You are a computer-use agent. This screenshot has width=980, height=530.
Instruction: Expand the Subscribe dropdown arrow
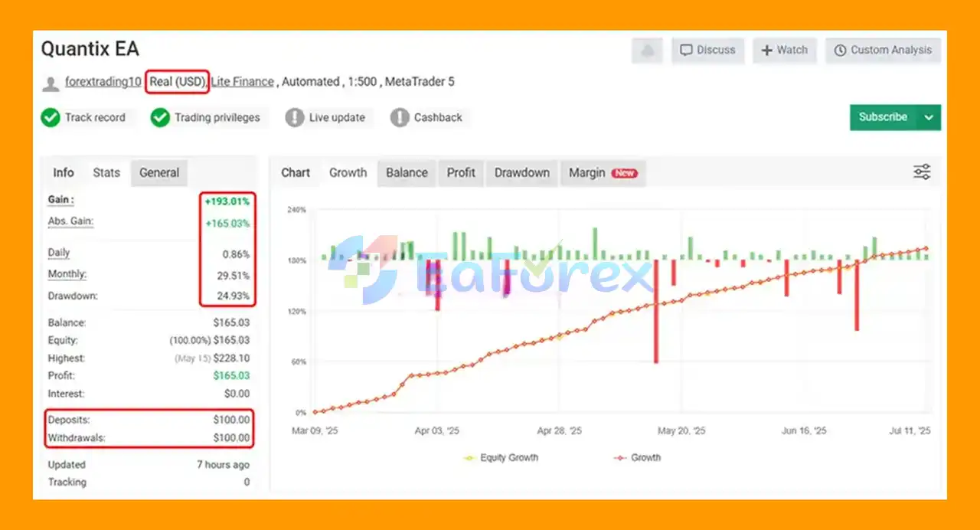pyautogui.click(x=929, y=117)
